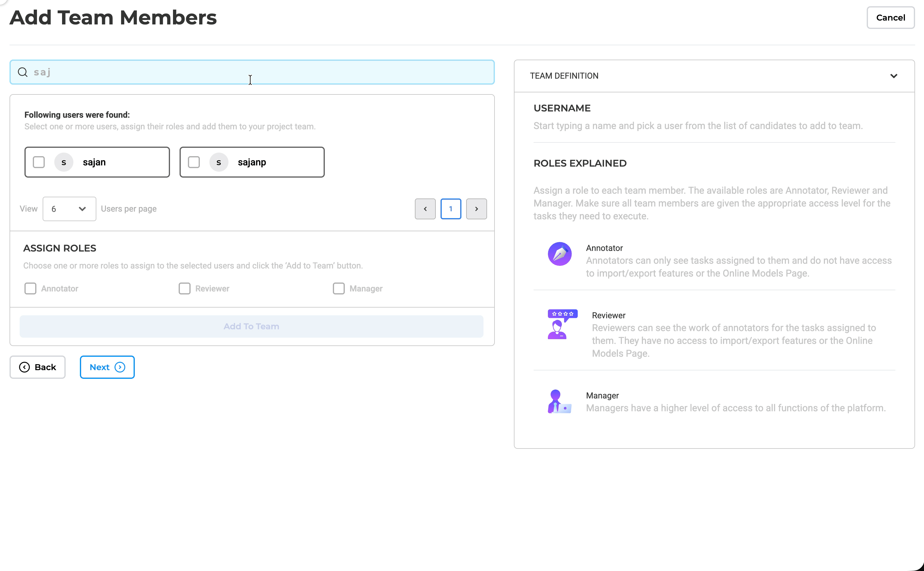Viewport: 924px width, 571px height.
Task: Click the Annotator pen role icon
Action: (559, 254)
